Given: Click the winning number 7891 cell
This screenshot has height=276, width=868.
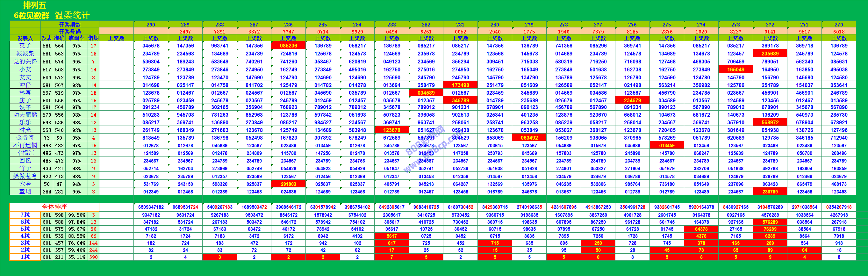Looking at the screenshot, I should point(219,32).
